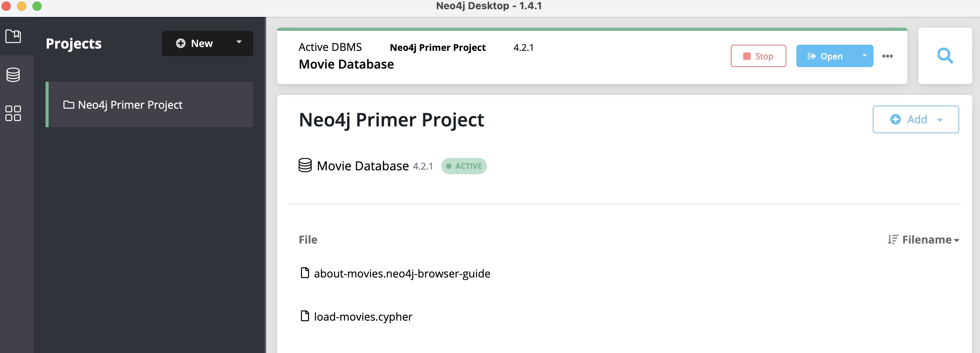Click the File column label
980x353 pixels.
308,240
